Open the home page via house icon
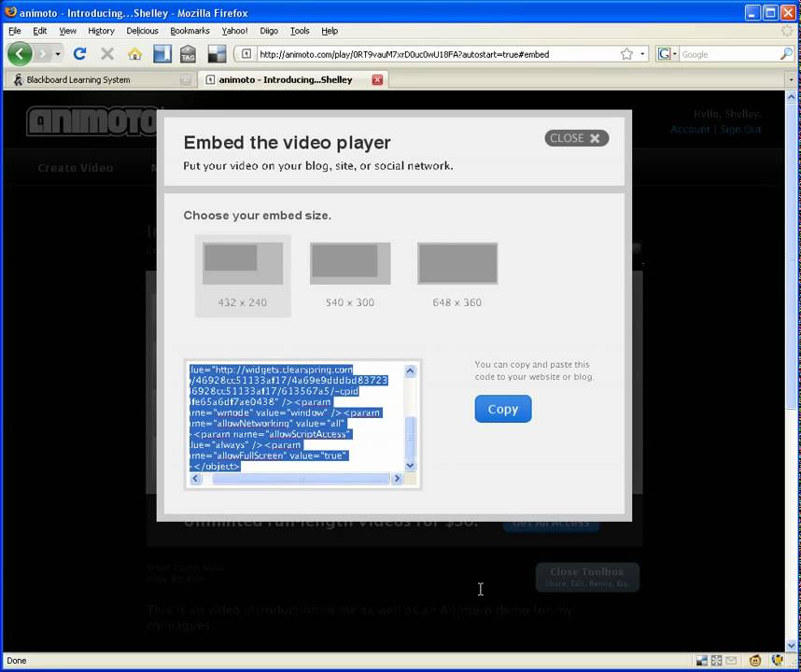 [x=134, y=53]
